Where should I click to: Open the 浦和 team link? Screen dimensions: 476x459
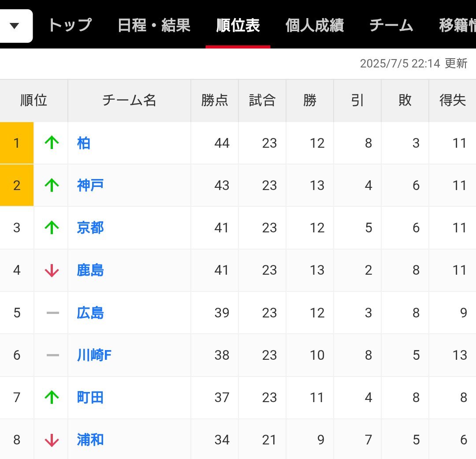point(90,440)
